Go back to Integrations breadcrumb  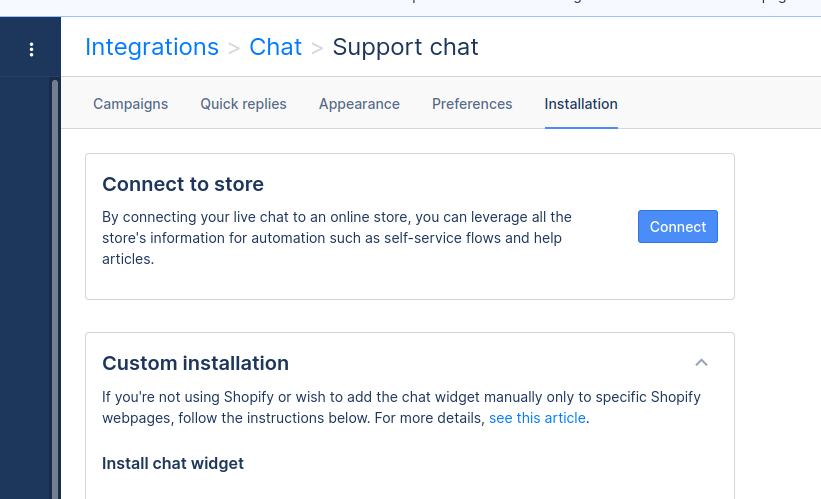point(152,47)
